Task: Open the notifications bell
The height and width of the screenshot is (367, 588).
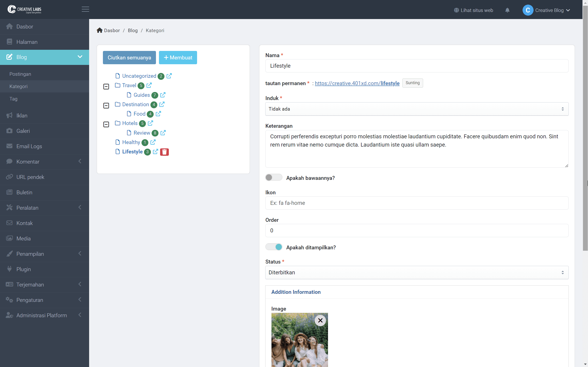Action: tap(507, 10)
